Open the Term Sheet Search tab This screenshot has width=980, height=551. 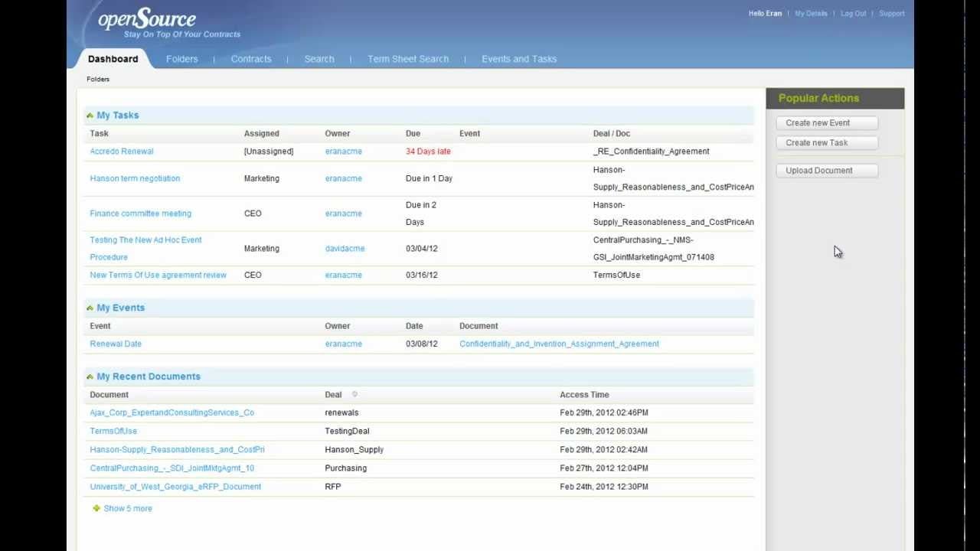(407, 58)
